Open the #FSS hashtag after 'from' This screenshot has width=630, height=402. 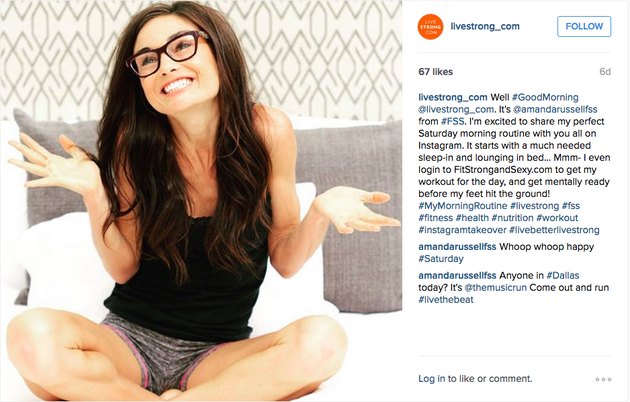(x=452, y=121)
